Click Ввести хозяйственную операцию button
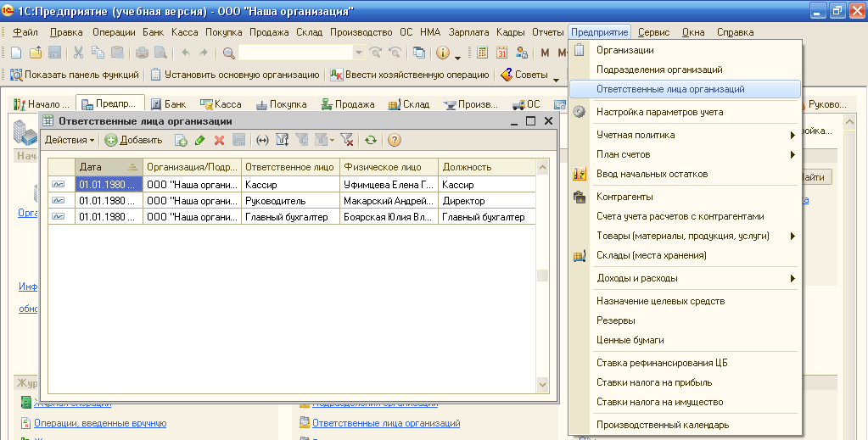 tap(410, 75)
